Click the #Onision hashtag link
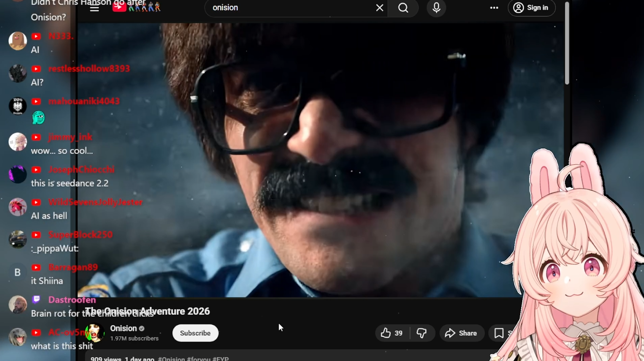The image size is (644, 361). pyautogui.click(x=171, y=359)
